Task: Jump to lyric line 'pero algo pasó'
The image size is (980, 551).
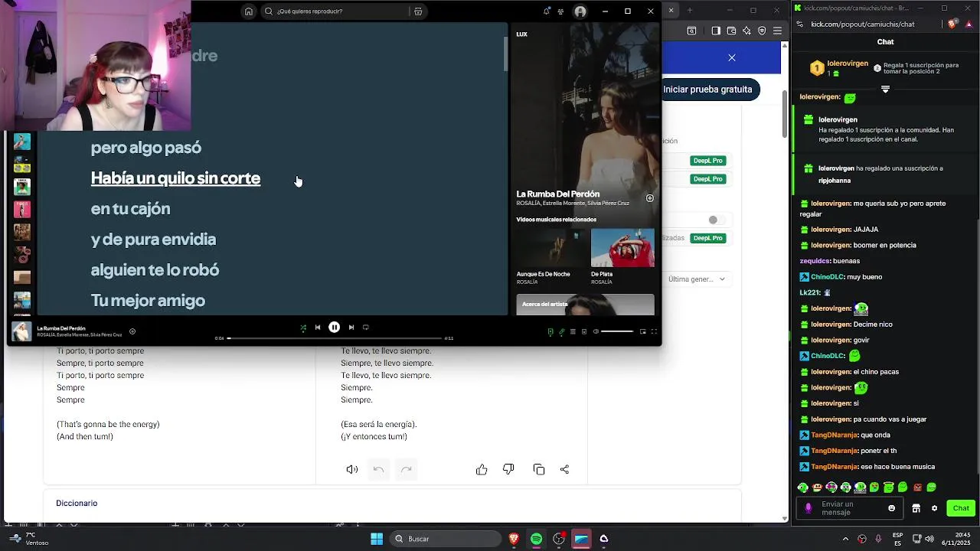Action: pos(146,148)
